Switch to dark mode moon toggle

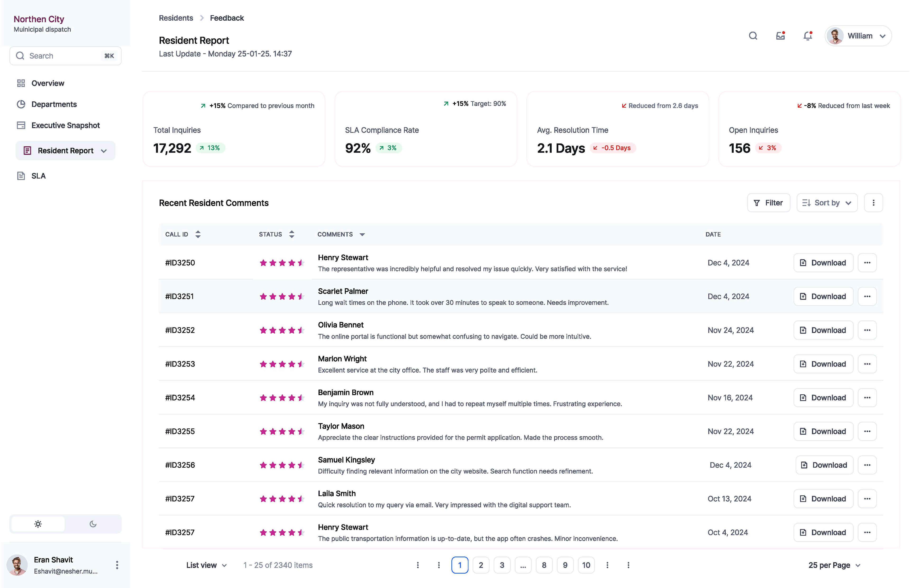point(93,524)
